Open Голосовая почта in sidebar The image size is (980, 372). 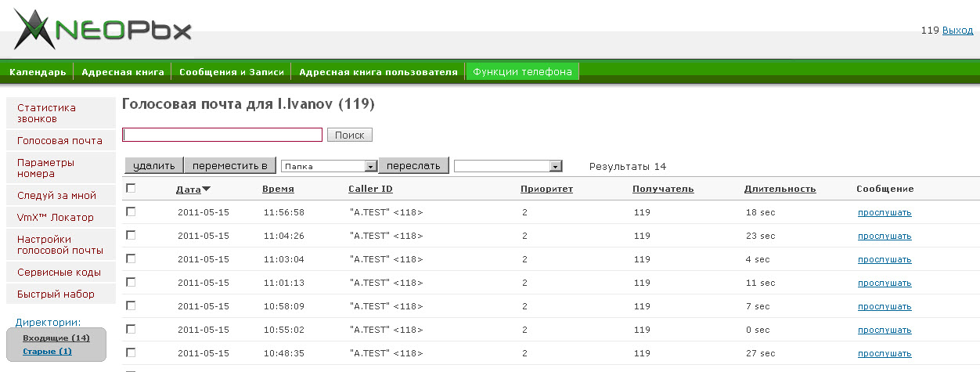[x=60, y=141]
